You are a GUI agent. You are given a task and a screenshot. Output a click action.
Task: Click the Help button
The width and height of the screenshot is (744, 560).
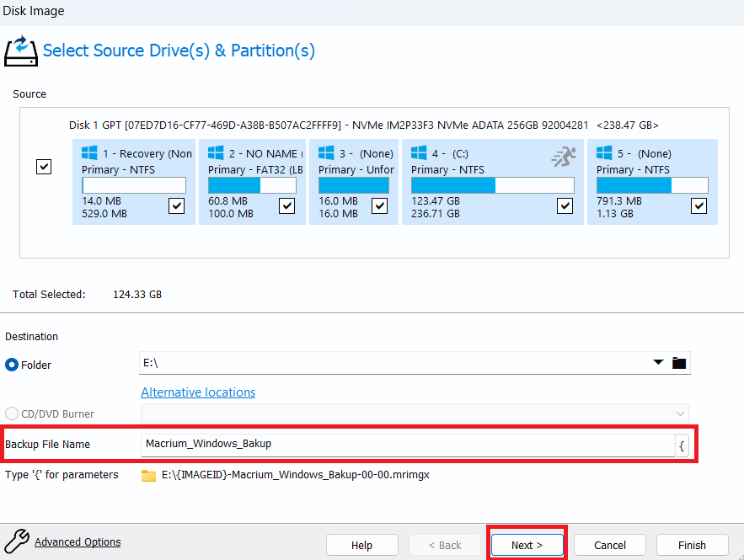(x=362, y=545)
